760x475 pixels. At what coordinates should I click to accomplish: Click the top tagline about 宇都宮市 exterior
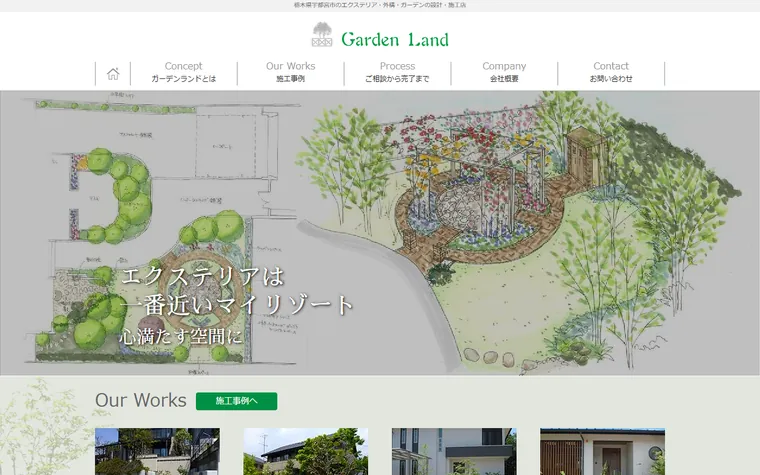pyautogui.click(x=380, y=5)
